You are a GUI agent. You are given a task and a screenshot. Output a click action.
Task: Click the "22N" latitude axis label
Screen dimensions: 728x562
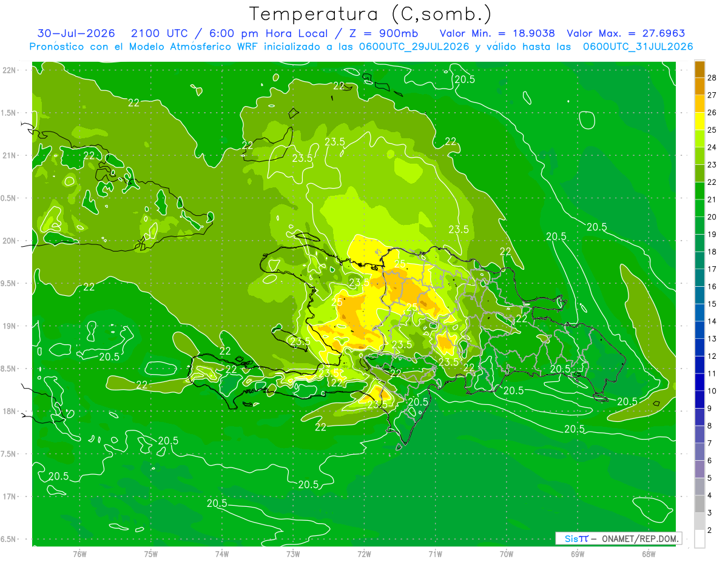click(9, 70)
